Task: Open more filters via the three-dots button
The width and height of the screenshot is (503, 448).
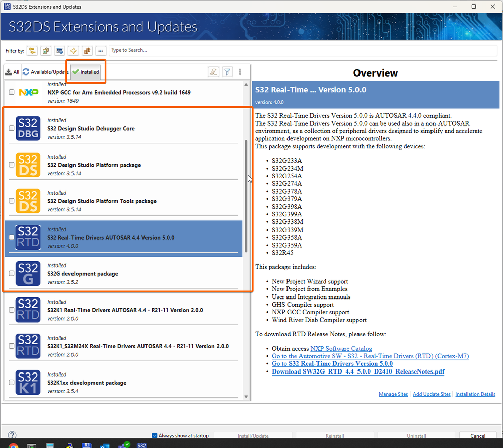Action: click(x=101, y=51)
